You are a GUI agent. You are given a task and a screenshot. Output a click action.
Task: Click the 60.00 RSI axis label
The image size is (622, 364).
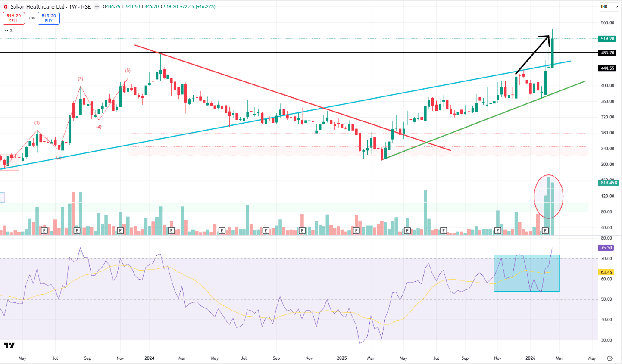pyautogui.click(x=606, y=279)
